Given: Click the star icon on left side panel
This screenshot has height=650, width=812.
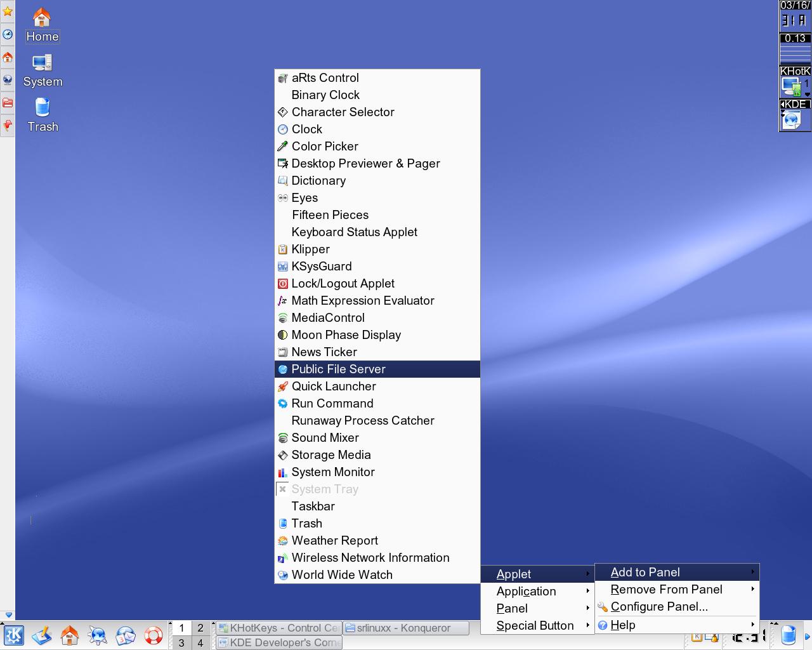Looking at the screenshot, I should point(8,11).
